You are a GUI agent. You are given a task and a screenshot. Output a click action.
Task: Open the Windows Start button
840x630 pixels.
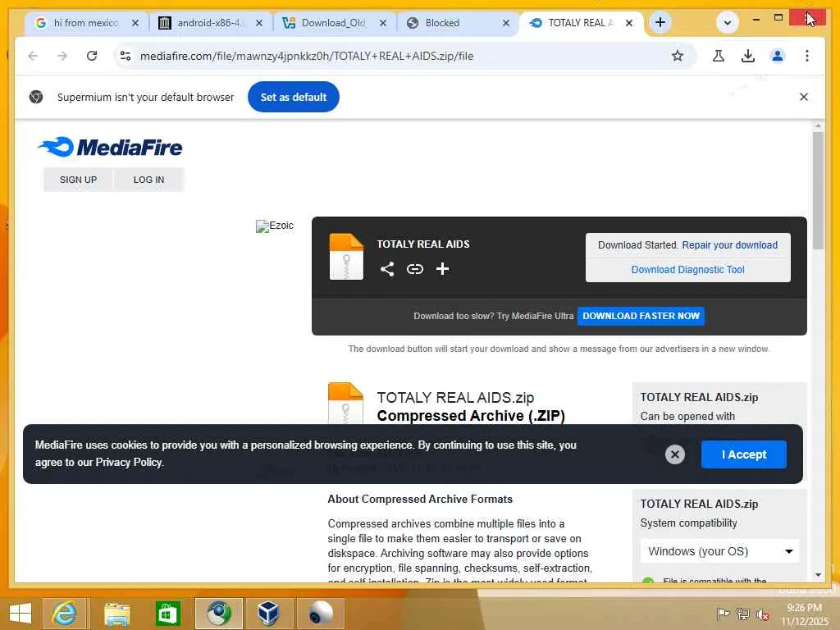pyautogui.click(x=21, y=614)
